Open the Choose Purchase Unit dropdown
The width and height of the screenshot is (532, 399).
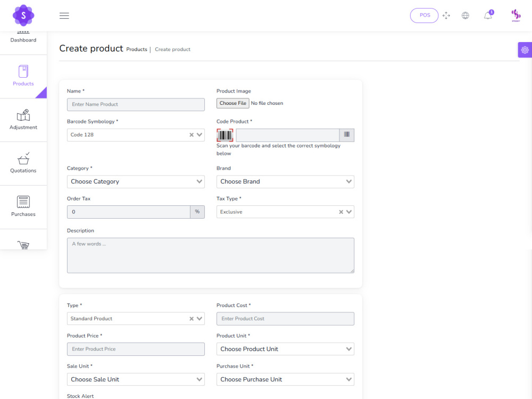pyautogui.click(x=285, y=379)
